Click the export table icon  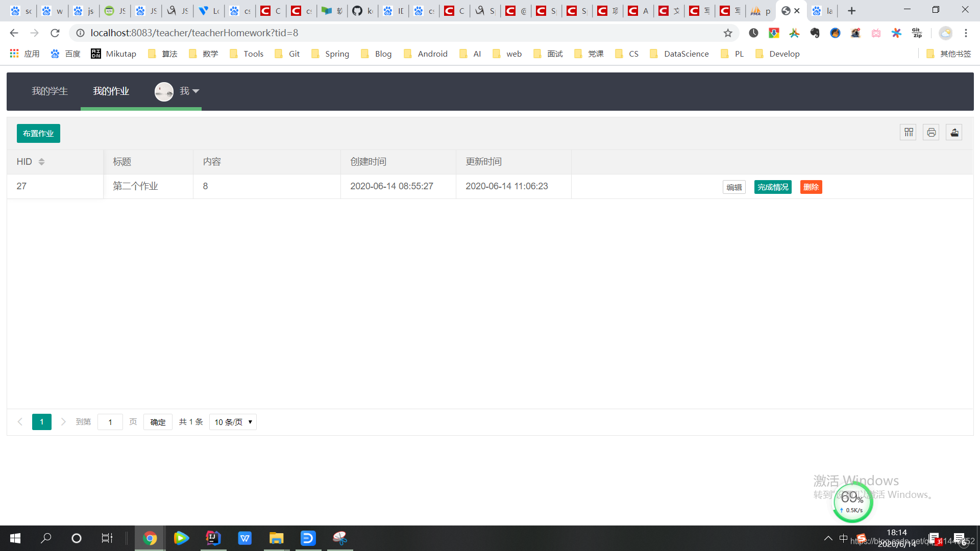954,133
